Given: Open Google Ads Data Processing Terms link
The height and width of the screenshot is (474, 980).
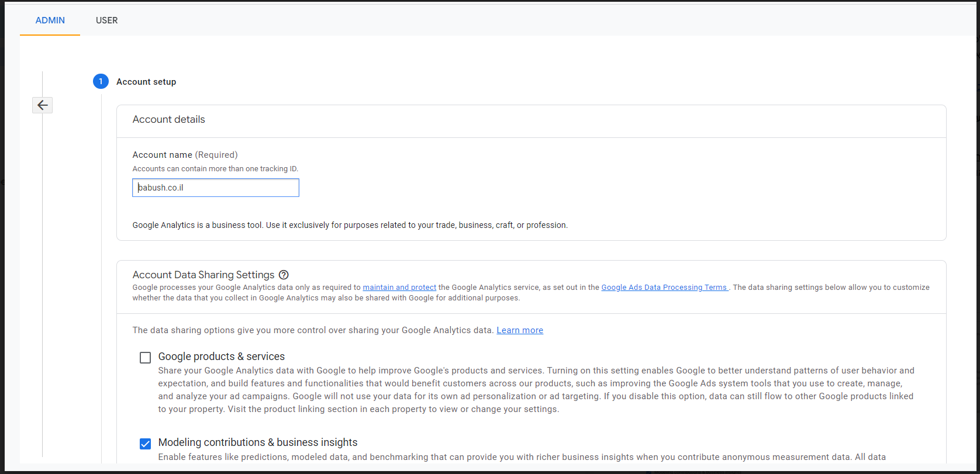Looking at the screenshot, I should pyautogui.click(x=664, y=288).
